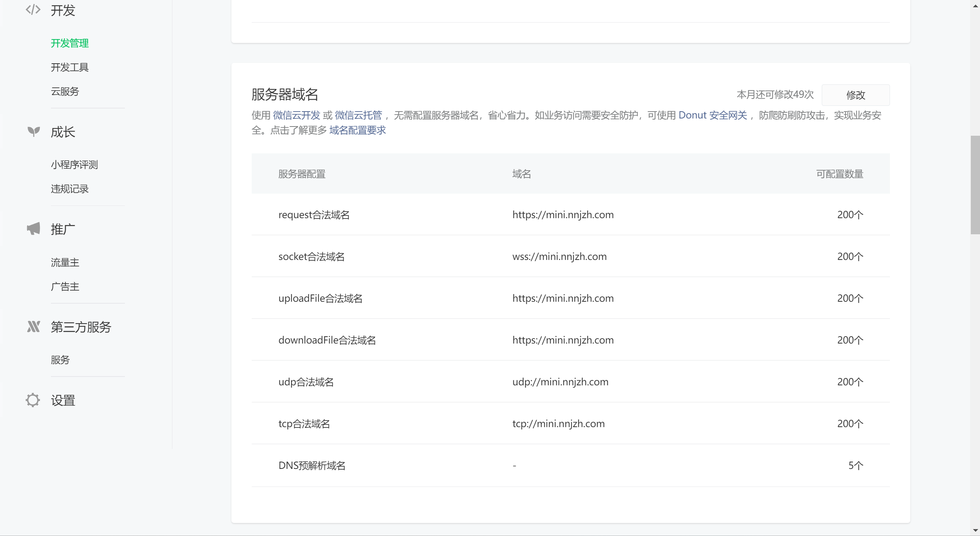Open the 微信云开发 link
Viewport: 980px width, 536px height.
(x=296, y=115)
